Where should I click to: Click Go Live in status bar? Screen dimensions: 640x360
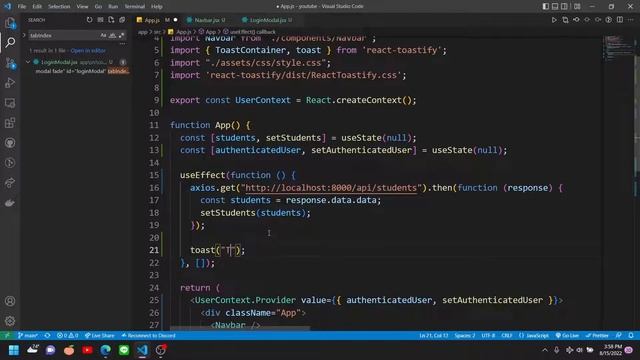[x=567, y=336]
